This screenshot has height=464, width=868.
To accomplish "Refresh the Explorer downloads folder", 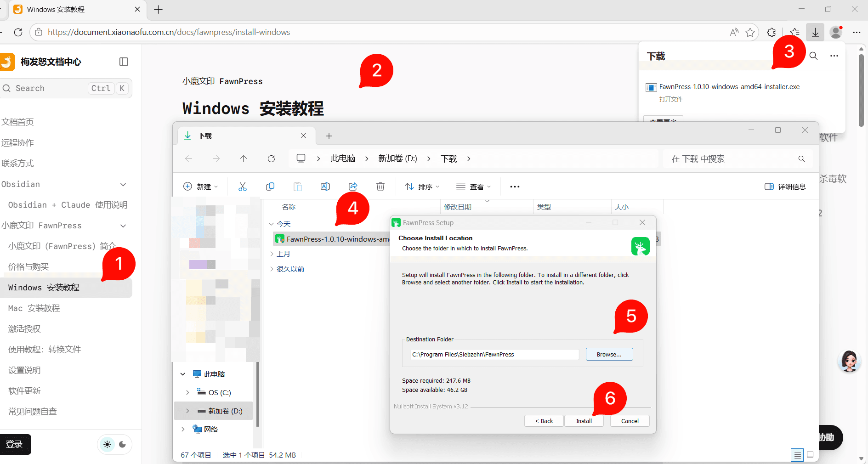I will click(x=271, y=158).
